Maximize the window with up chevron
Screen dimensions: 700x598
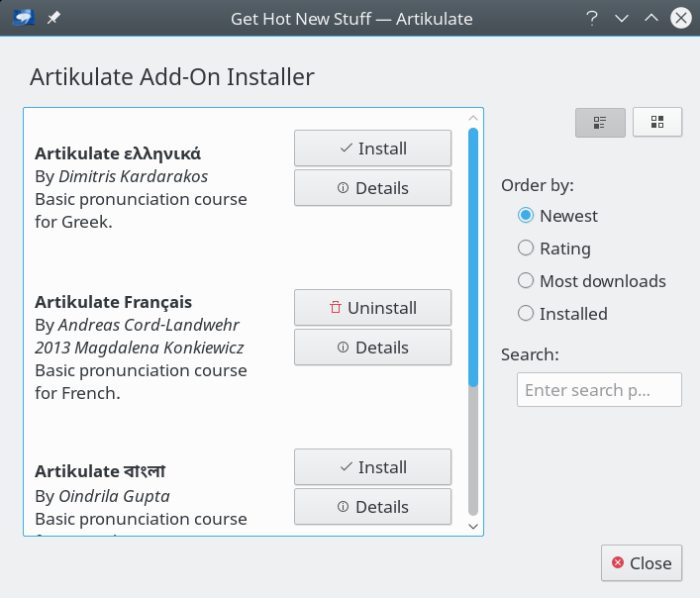click(651, 18)
